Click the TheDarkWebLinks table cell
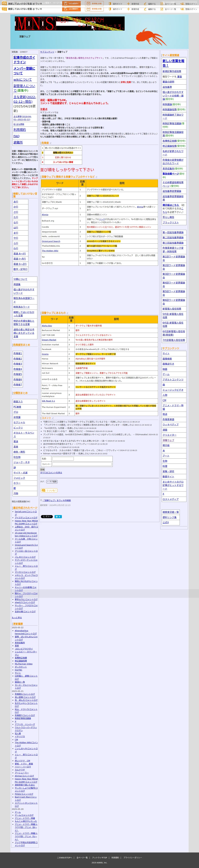The height and width of the screenshot is (868, 199). (x=60, y=246)
